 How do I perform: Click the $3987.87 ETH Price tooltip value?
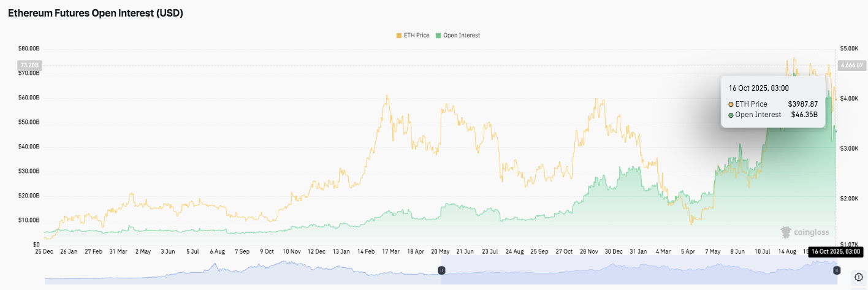pos(802,104)
